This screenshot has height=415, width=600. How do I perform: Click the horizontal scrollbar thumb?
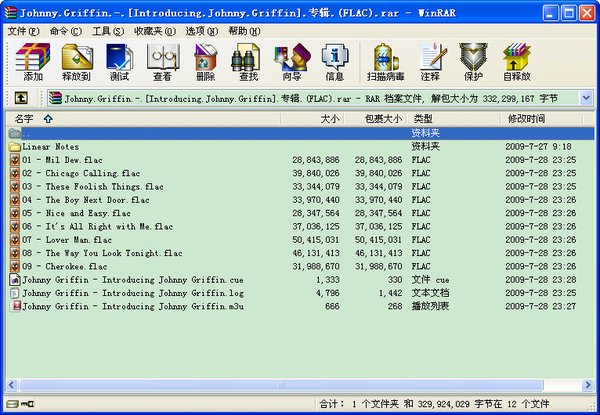tap(281, 385)
